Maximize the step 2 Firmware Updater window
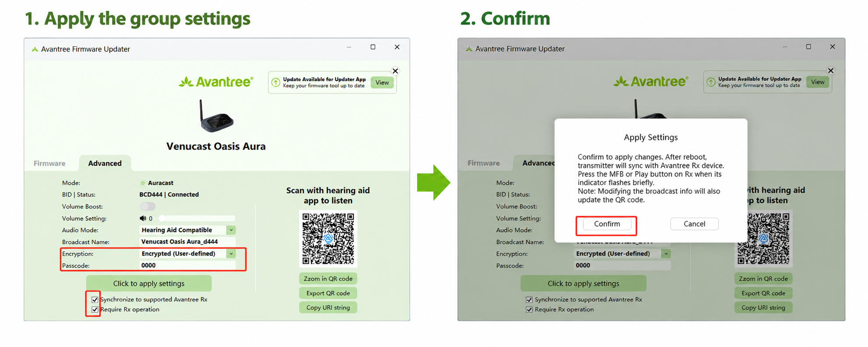 808,47
